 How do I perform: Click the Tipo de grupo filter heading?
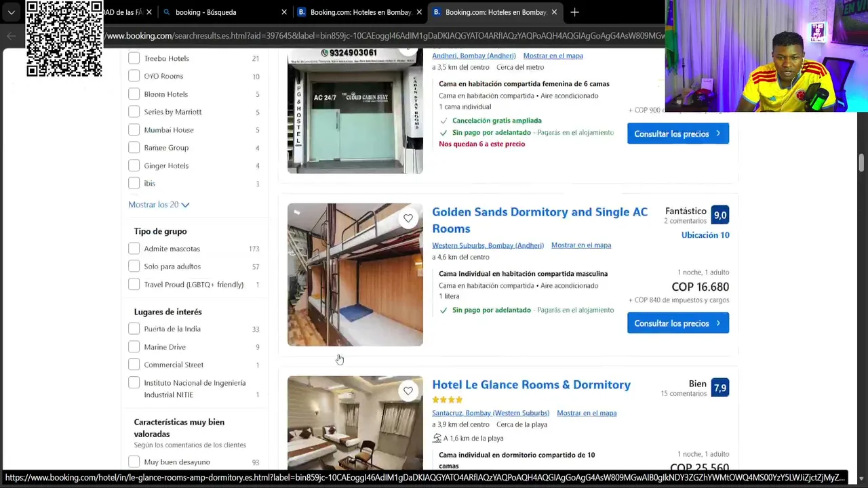161,231
